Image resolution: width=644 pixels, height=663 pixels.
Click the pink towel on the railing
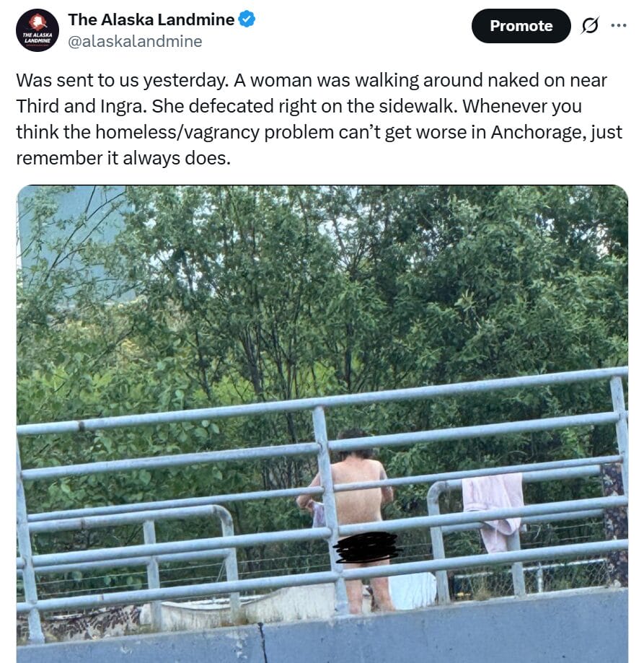point(493,510)
